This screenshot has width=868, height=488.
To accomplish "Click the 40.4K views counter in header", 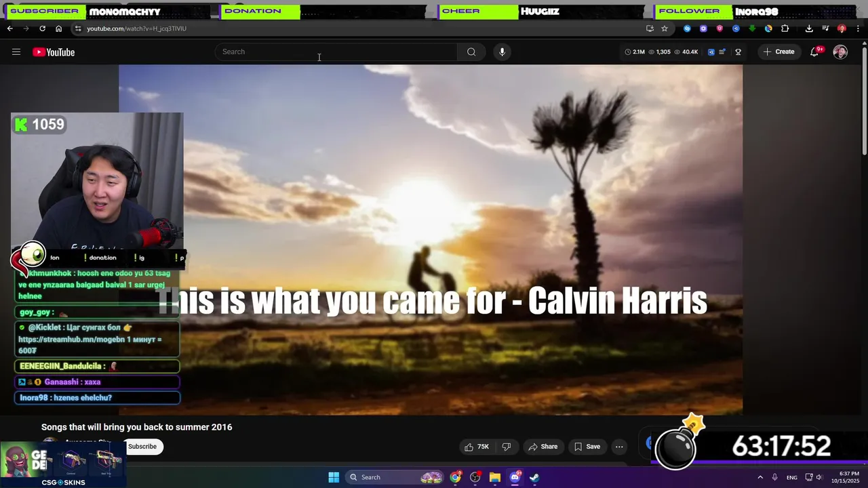I will click(x=686, y=52).
